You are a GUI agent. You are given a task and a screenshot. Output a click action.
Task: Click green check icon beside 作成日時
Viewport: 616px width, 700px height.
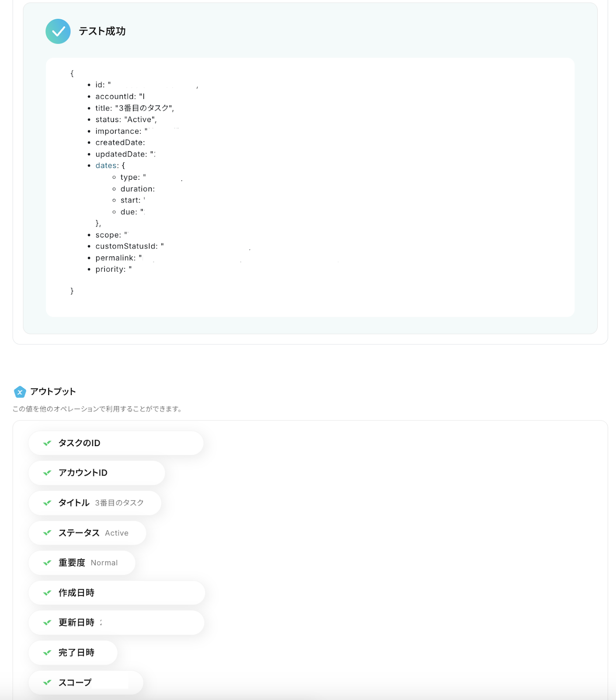coord(47,593)
